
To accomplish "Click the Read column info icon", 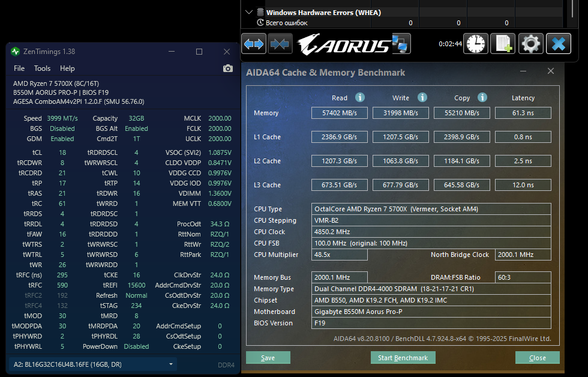I will [x=360, y=97].
